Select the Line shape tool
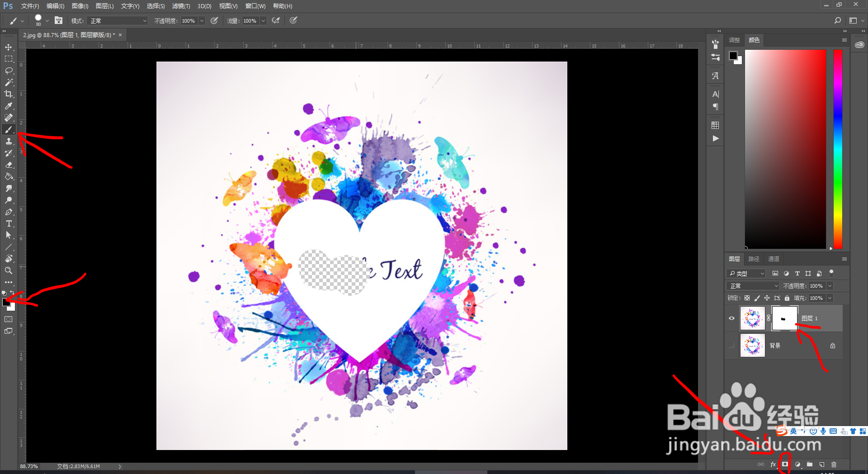 9,247
